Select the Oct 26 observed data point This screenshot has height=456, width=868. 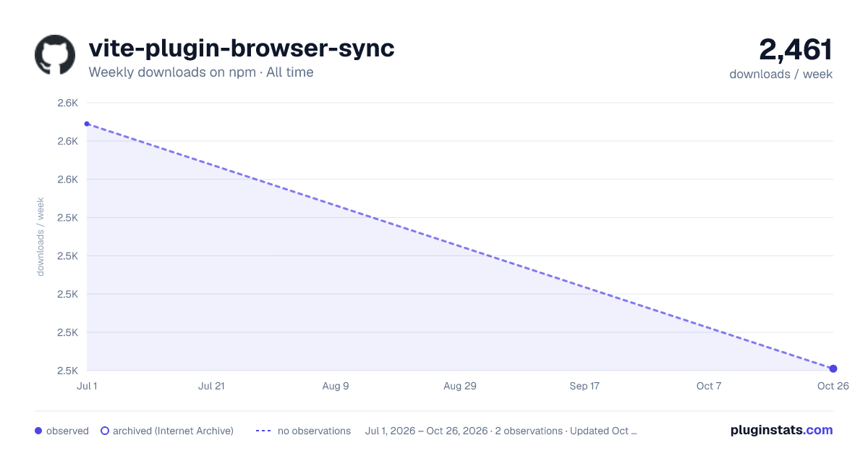point(833,368)
